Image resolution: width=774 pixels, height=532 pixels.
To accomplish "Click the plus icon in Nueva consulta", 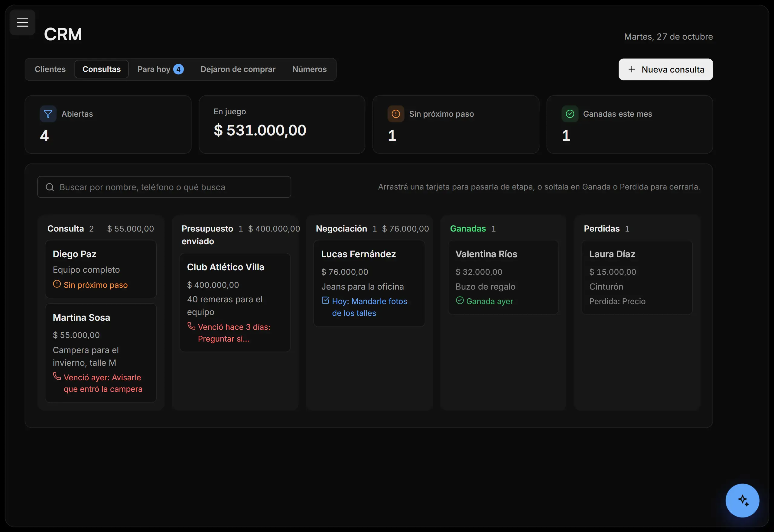I will tap(632, 69).
